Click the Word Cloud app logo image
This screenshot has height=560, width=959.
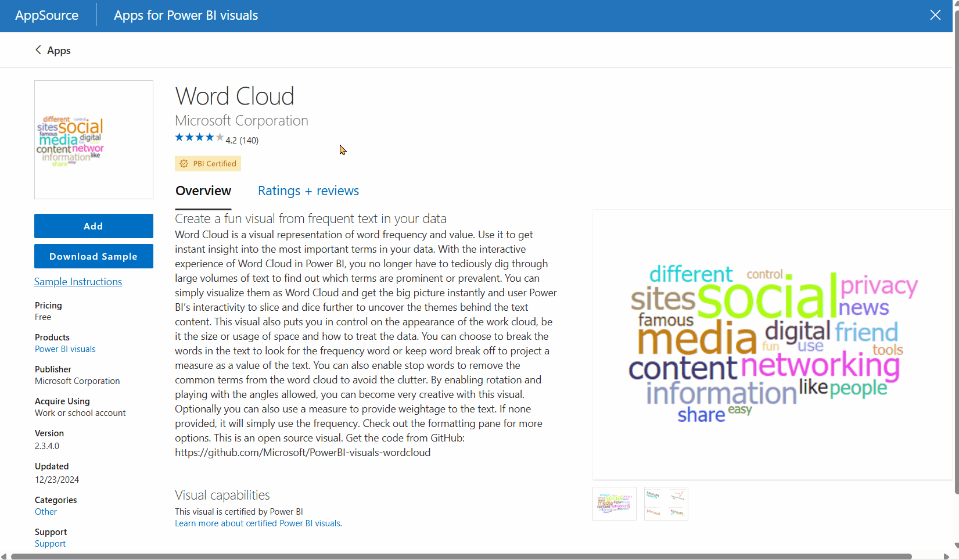click(94, 140)
